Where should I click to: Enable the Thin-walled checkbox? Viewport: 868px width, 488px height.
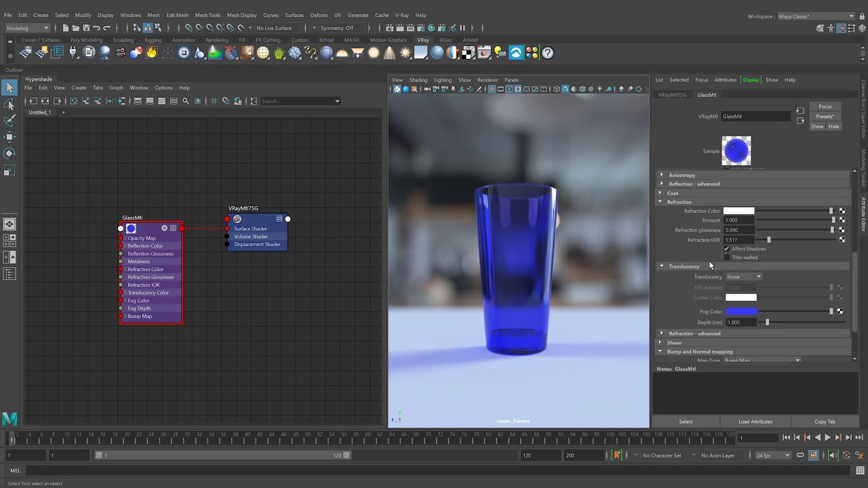click(x=726, y=258)
